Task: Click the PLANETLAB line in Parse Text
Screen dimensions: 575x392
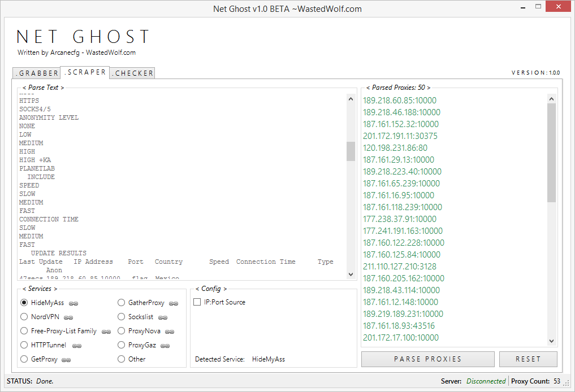Action: 37,168
